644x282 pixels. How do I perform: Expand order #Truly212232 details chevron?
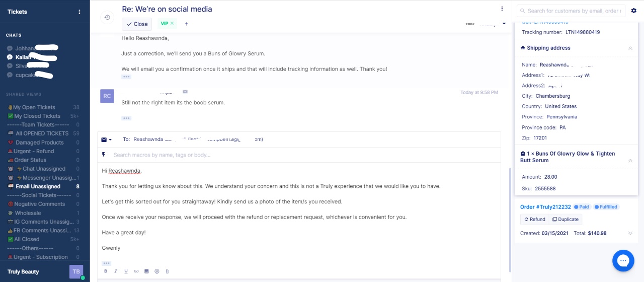point(630,233)
